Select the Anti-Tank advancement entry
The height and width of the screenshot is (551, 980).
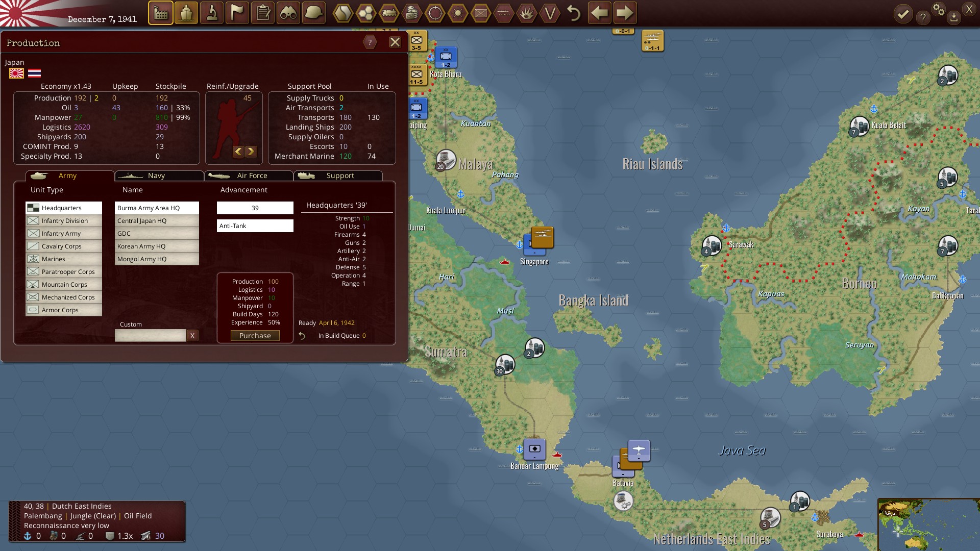[x=255, y=226]
